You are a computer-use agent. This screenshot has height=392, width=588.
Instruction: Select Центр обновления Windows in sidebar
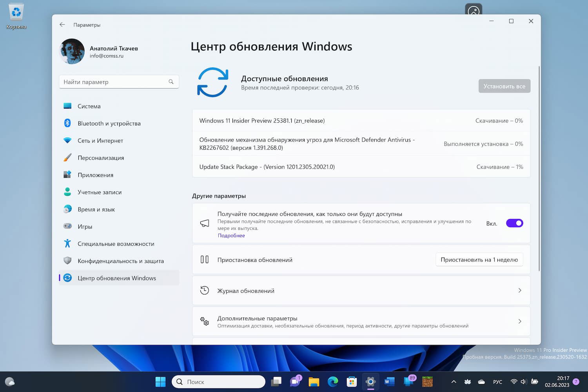tap(116, 278)
